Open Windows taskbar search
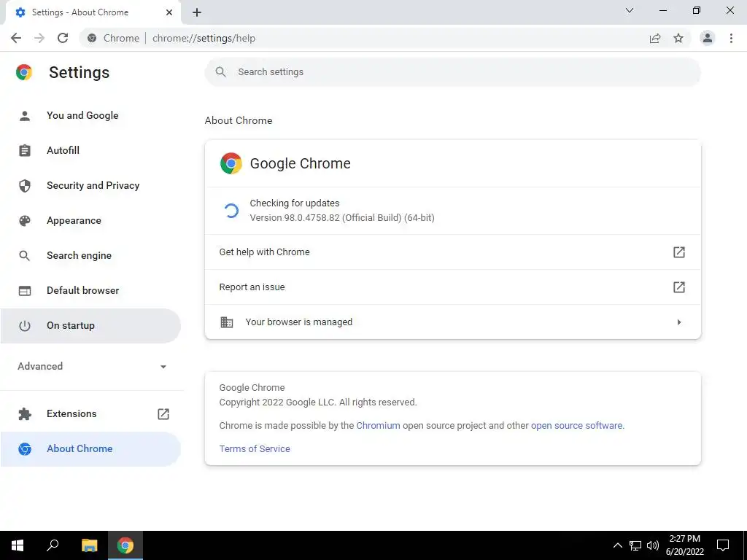This screenshot has height=560, width=747. 53,545
